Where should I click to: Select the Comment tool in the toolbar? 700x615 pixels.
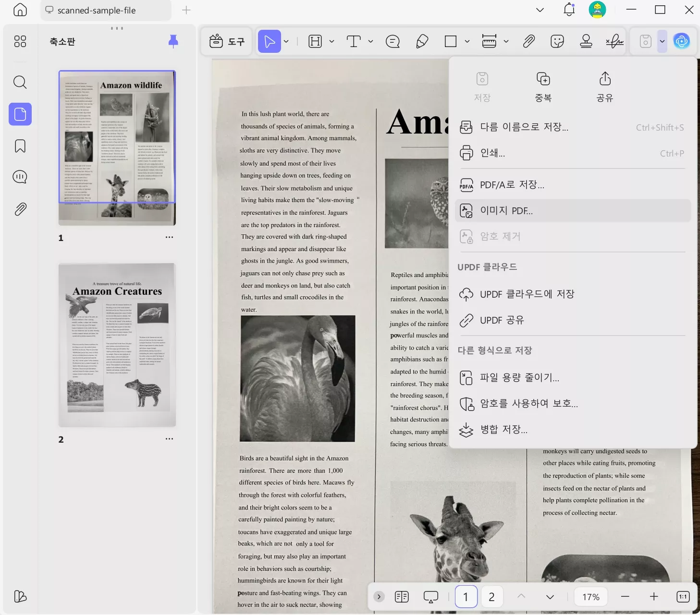[x=393, y=41]
